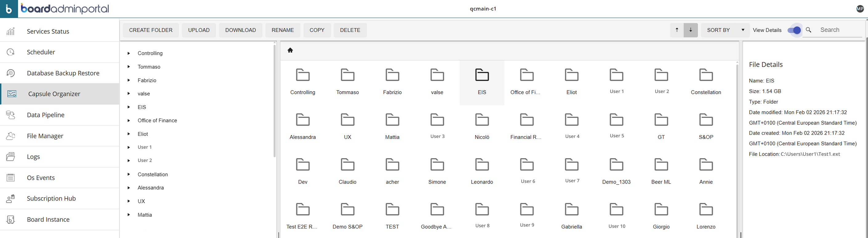This screenshot has width=868, height=238.
Task: Click the File Location path text
Action: 810,154
